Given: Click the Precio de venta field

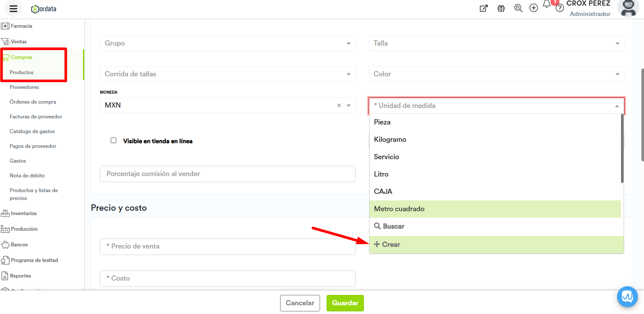Looking at the screenshot, I should (228, 246).
